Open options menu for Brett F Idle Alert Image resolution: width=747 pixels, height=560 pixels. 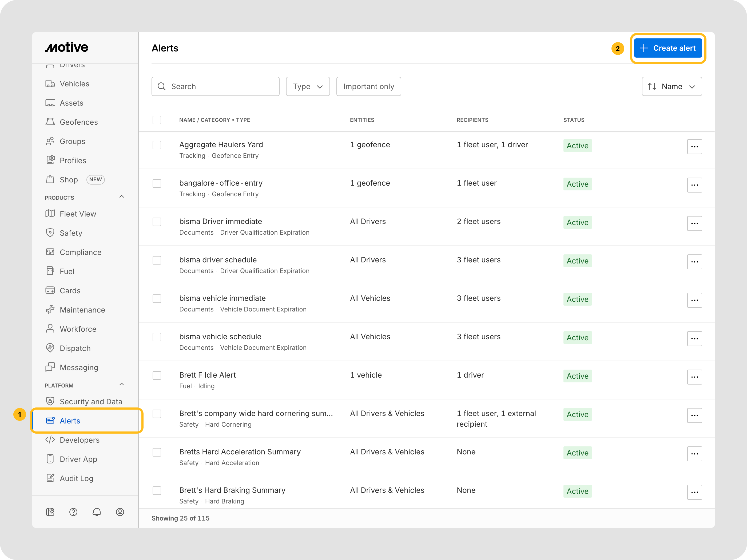(694, 377)
